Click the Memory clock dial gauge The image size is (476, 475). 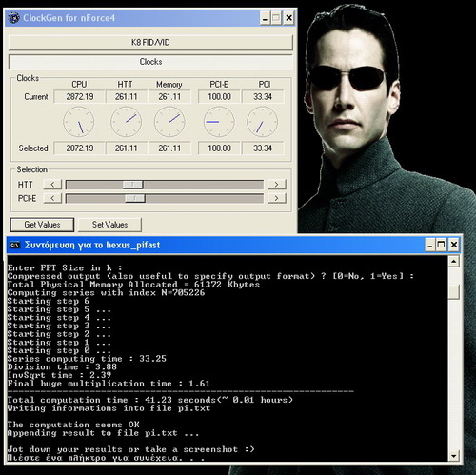(169, 122)
